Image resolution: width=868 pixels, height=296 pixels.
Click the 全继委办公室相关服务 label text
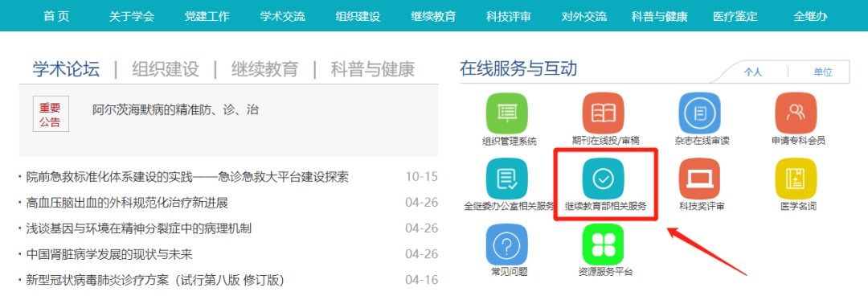click(x=510, y=207)
